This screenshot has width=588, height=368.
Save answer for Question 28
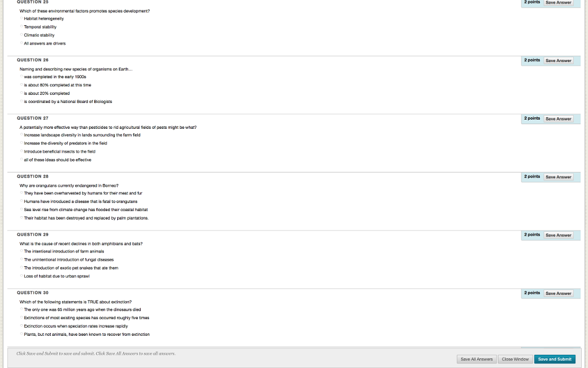[558, 177]
